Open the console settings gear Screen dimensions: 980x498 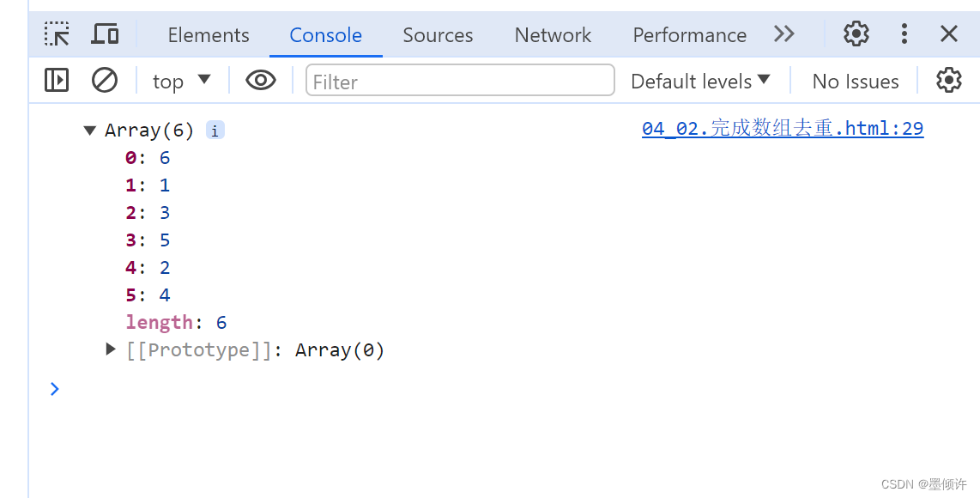(x=949, y=80)
